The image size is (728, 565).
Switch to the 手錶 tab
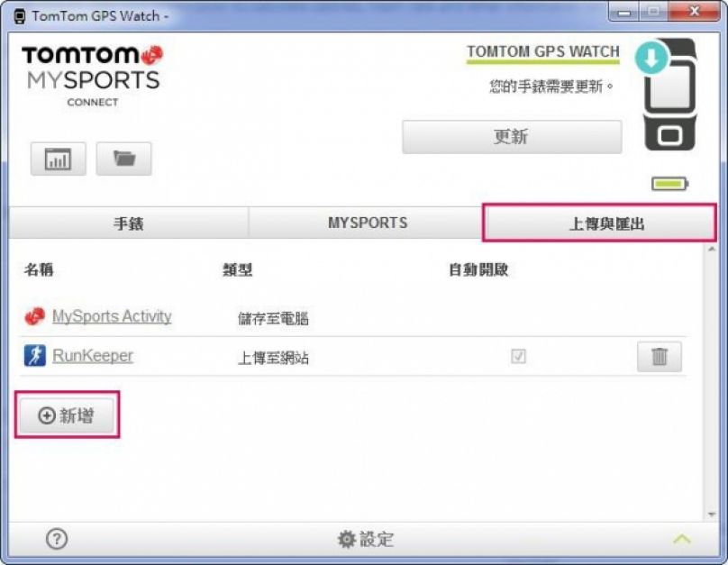click(x=129, y=223)
